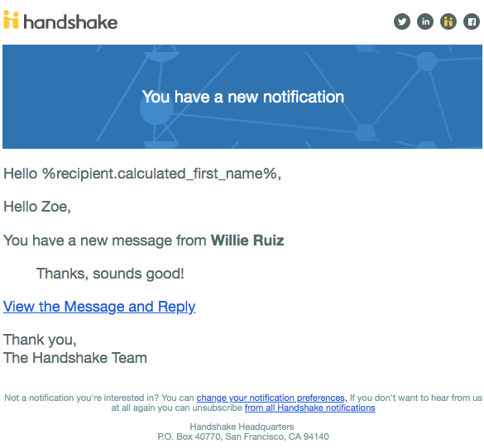
Task: Click the P.O. Box 40770 address line
Action: pos(243,436)
